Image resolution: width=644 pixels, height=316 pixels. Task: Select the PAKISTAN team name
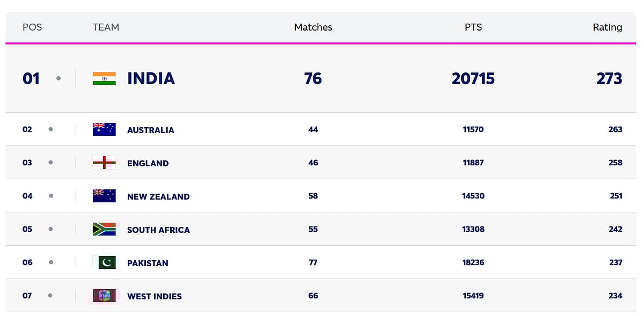(x=148, y=263)
